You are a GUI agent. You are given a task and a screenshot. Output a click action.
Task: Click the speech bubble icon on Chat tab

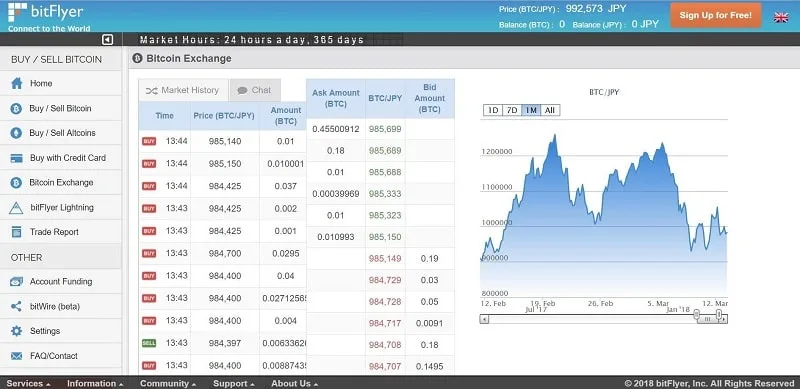[x=242, y=90]
